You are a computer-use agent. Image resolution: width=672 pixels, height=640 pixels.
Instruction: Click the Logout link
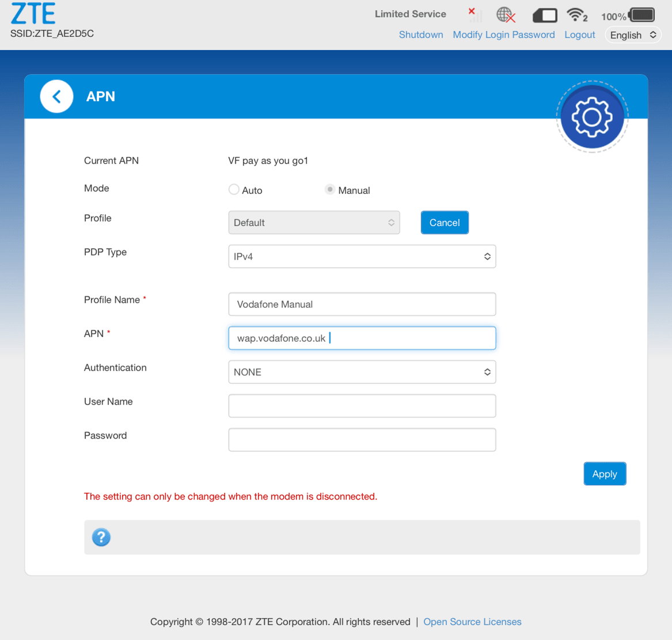(x=579, y=35)
